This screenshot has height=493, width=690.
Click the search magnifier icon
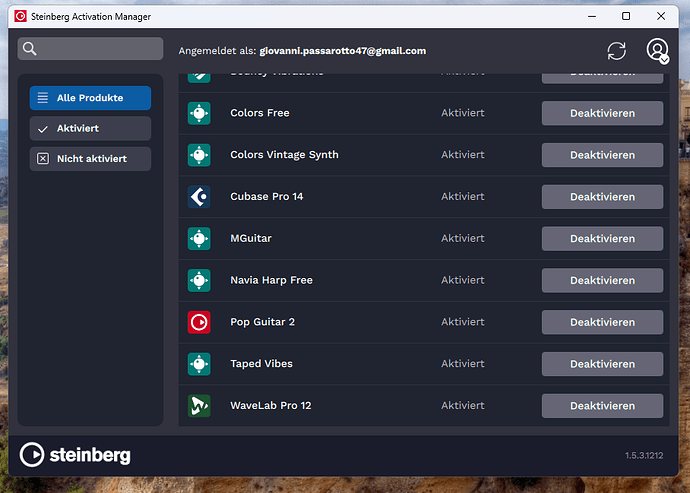pyautogui.click(x=29, y=48)
